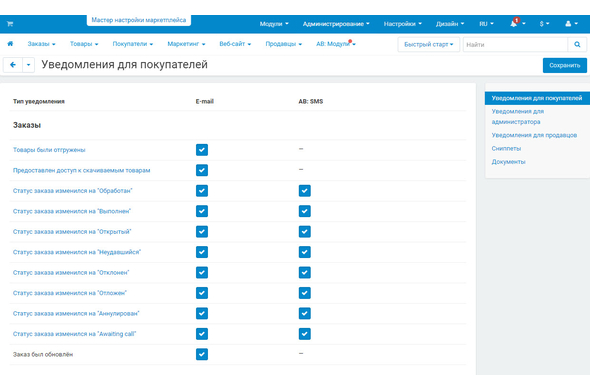This screenshot has height=391, width=590.
Task: Open the "Открытый" status notification link
Action: coord(72,231)
